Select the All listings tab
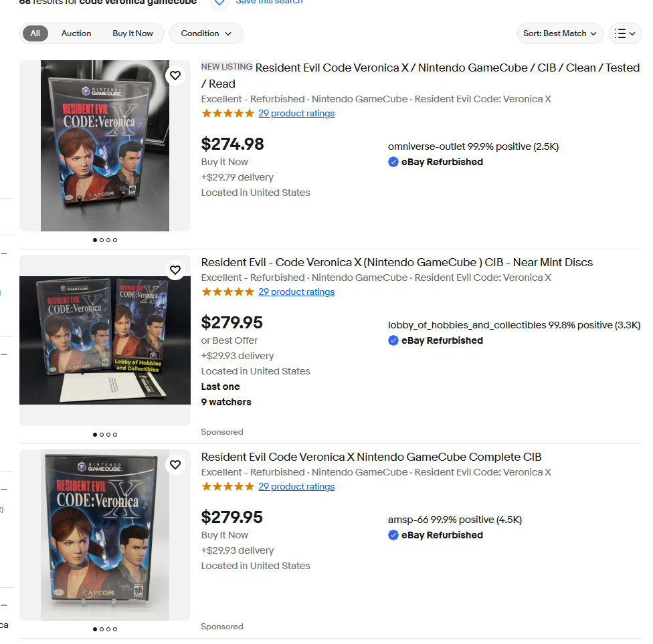The height and width of the screenshot is (644, 653). tap(35, 33)
